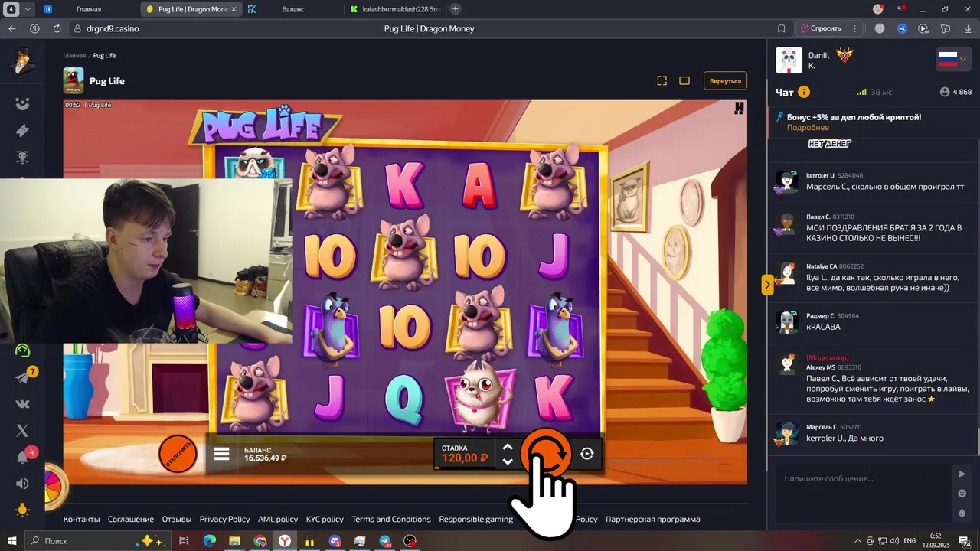Click the Контакты footer link
The width and height of the screenshot is (980, 551).
coord(81,519)
